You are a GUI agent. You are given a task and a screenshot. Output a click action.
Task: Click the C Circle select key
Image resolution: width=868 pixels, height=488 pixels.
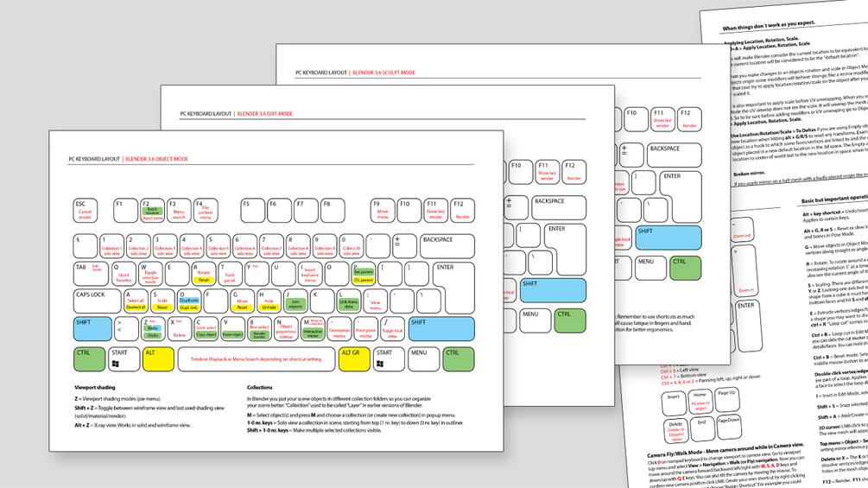click(206, 329)
